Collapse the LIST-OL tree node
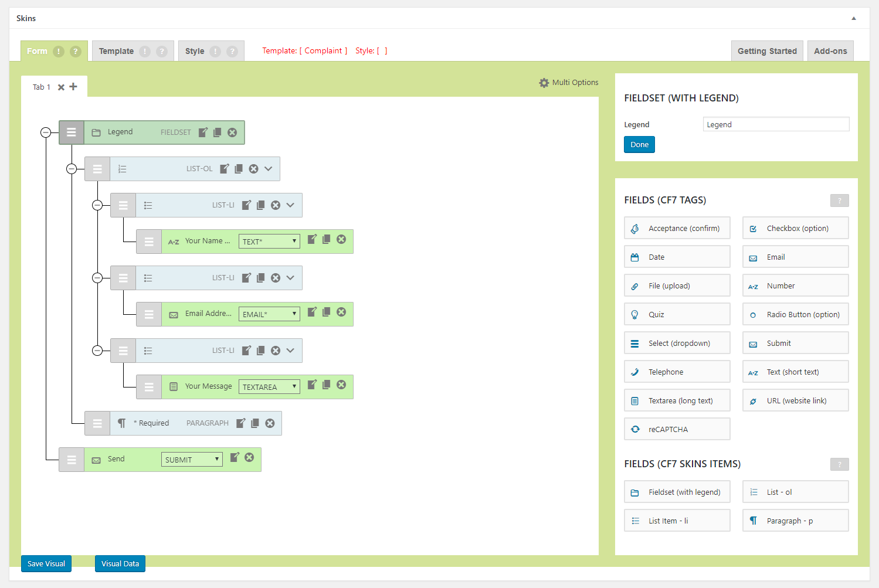The image size is (879, 588). pyautogui.click(x=72, y=169)
